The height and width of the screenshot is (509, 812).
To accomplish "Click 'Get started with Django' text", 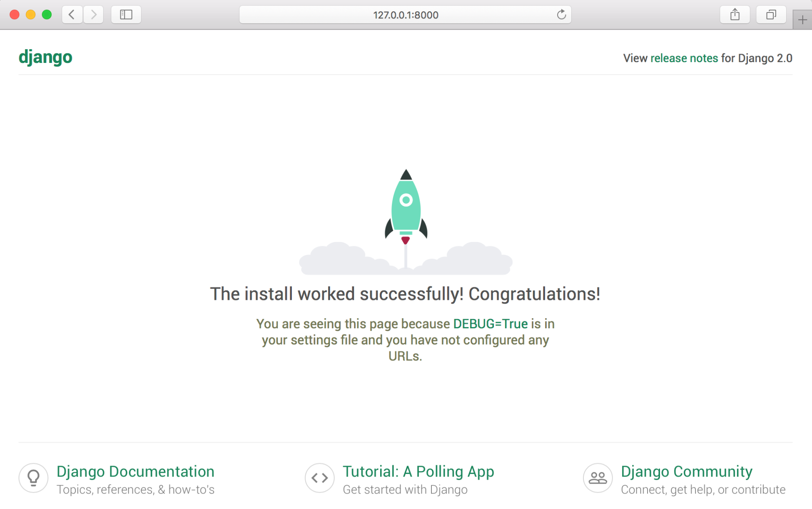I will (x=405, y=489).
